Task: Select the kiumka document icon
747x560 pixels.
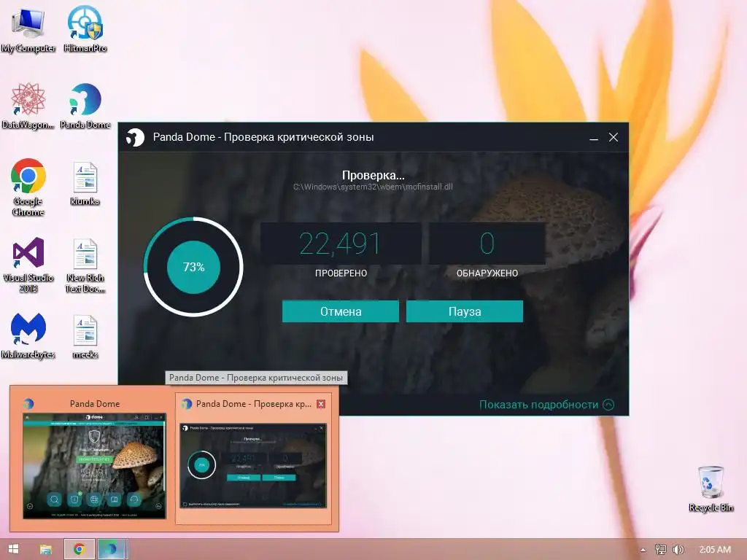Action: click(x=85, y=183)
